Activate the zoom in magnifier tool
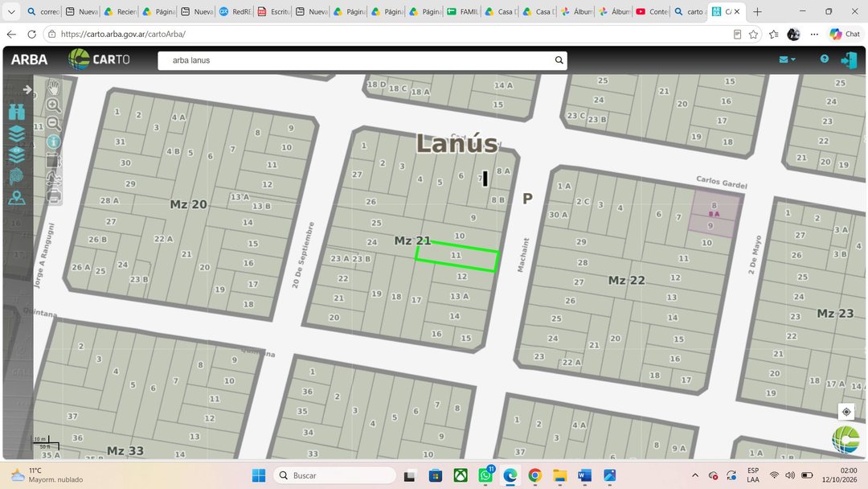 (x=53, y=105)
